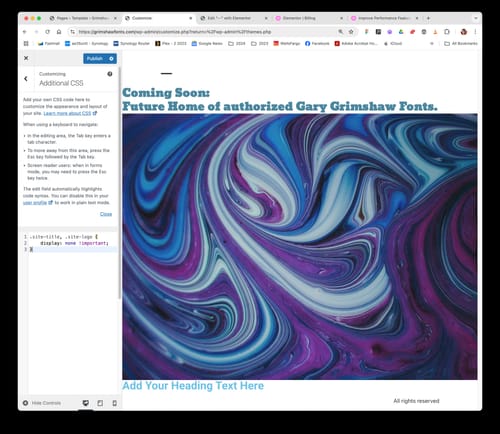Close the WordPress Customizer with the X

pyautogui.click(x=26, y=58)
